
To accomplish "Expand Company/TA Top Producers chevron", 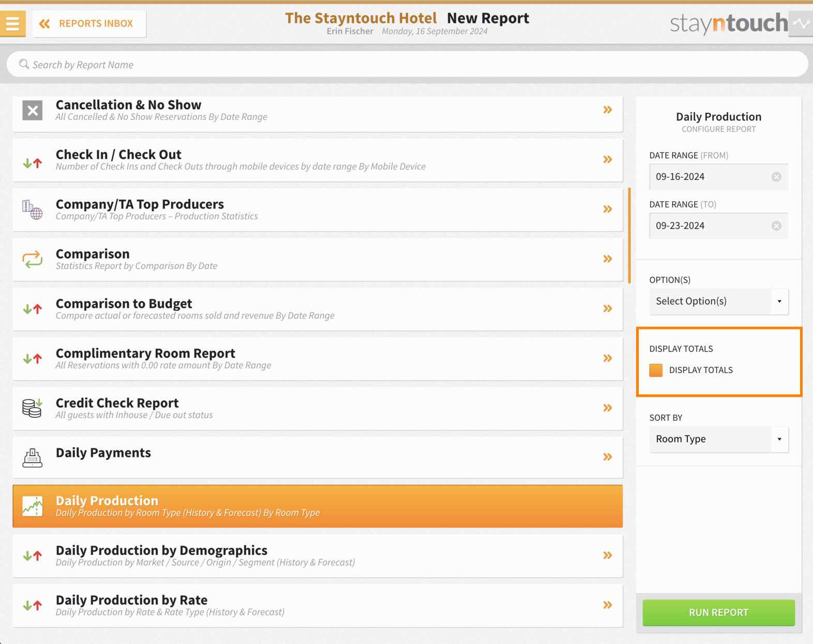I will pyautogui.click(x=608, y=209).
